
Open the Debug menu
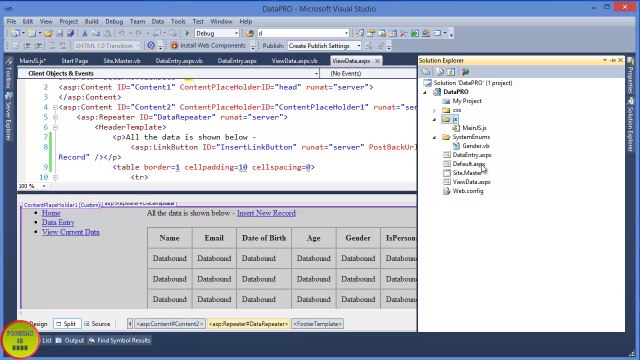tap(114, 21)
